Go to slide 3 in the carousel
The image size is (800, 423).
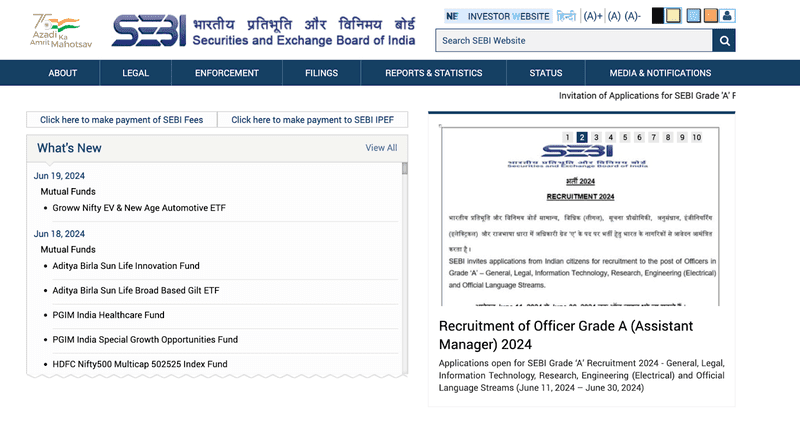[596, 137]
